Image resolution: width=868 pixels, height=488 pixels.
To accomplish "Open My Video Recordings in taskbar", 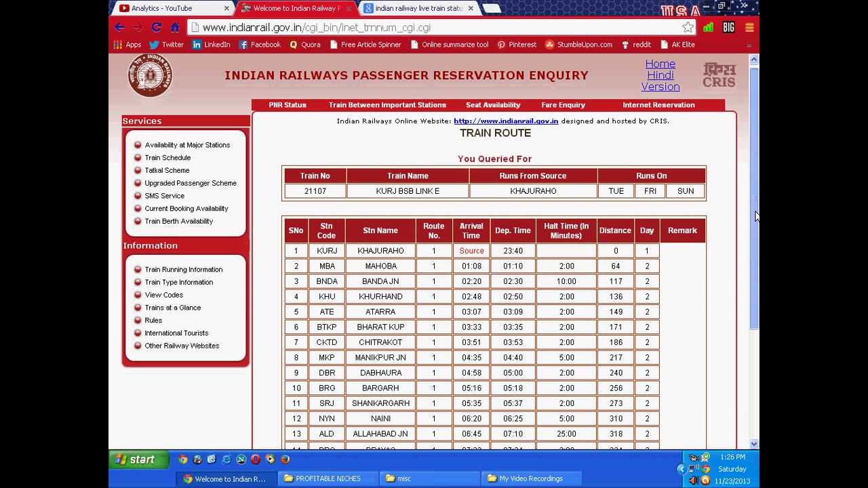I will 530,479.
